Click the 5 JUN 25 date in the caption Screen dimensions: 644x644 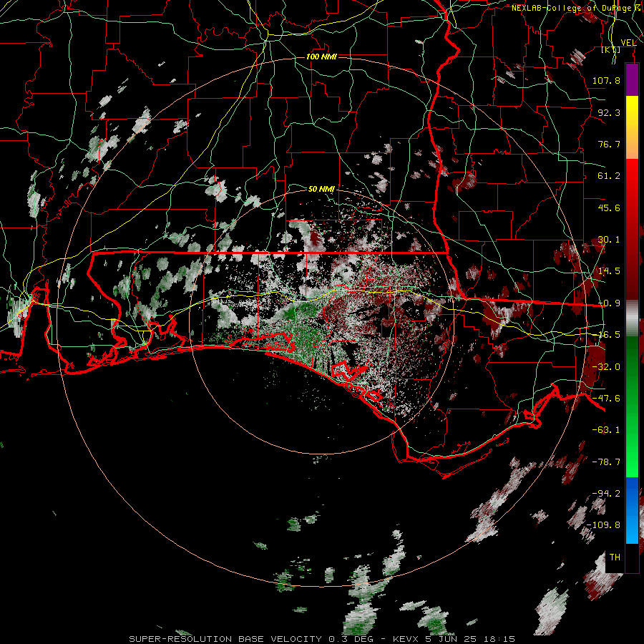click(x=452, y=639)
